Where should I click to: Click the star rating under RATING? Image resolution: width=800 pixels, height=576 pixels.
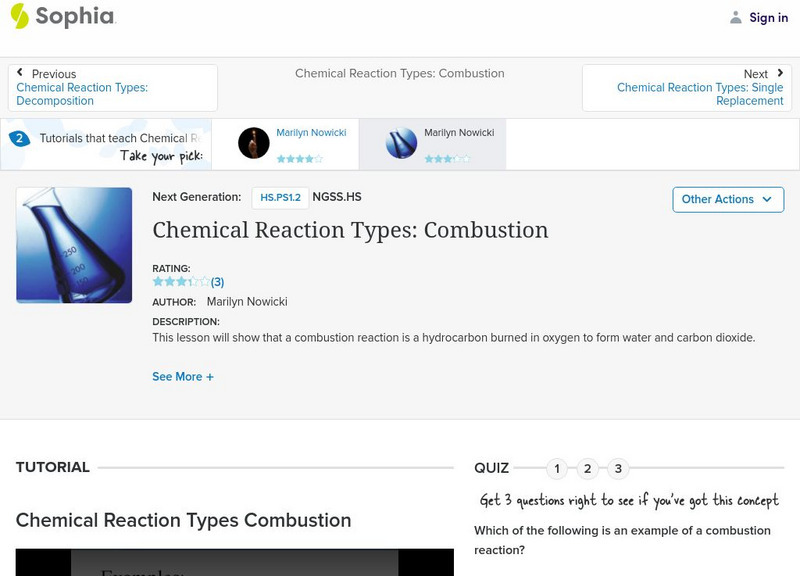click(x=180, y=282)
